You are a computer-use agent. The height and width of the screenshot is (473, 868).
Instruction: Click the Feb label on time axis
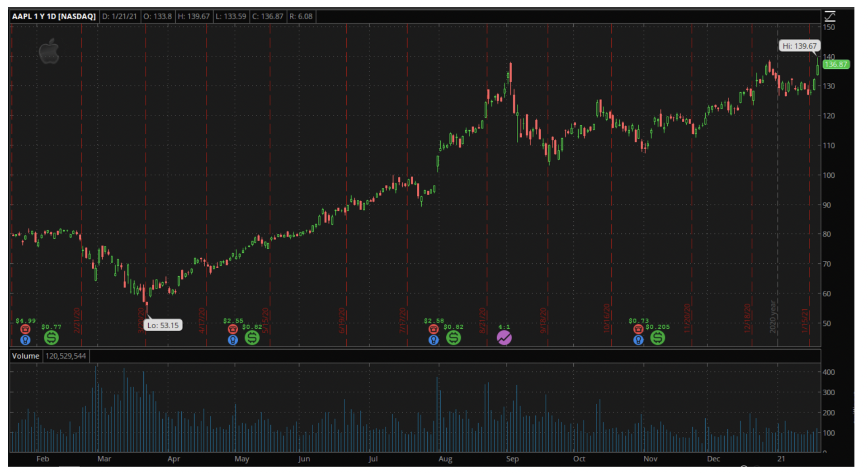pyautogui.click(x=42, y=459)
